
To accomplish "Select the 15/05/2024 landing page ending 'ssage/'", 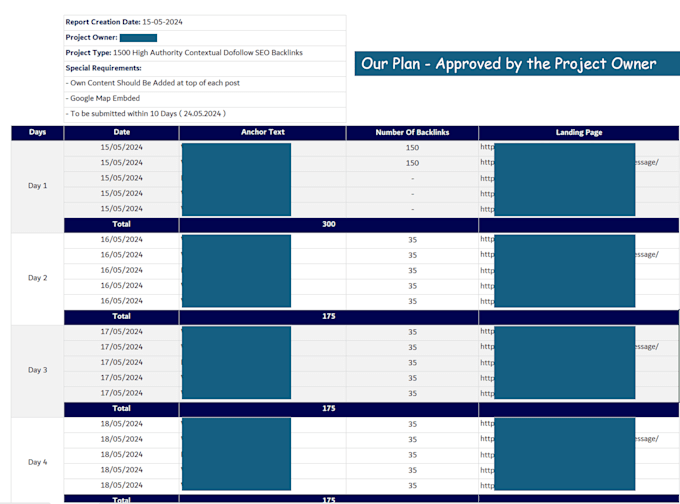I will click(579, 163).
